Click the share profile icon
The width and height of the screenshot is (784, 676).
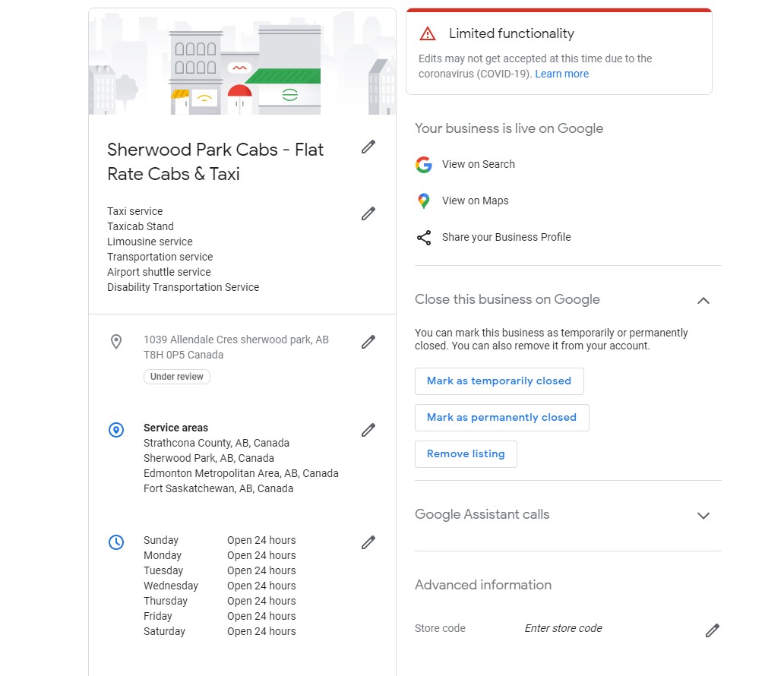point(424,238)
